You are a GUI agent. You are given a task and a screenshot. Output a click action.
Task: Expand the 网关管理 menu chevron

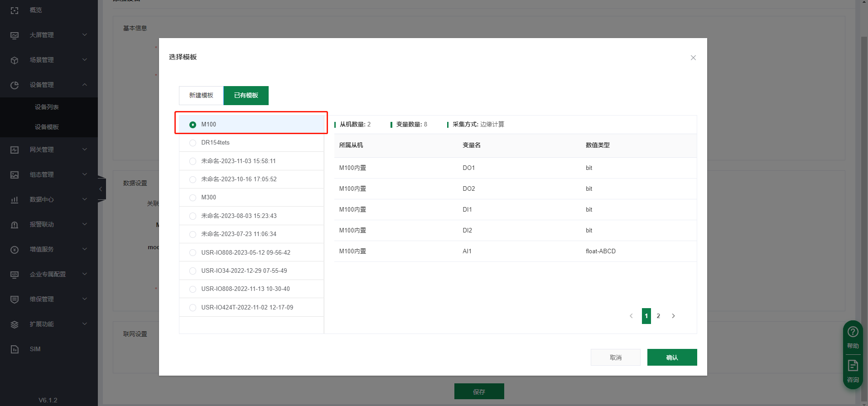coord(85,150)
